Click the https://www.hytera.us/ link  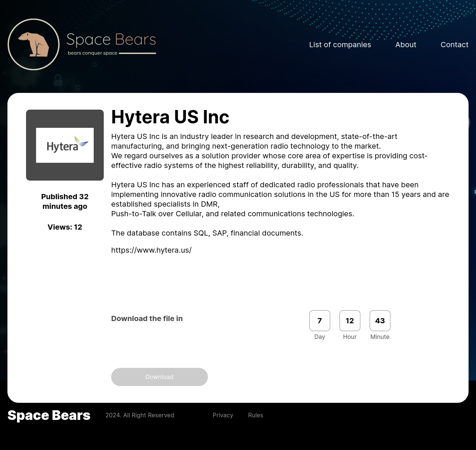pos(151,250)
